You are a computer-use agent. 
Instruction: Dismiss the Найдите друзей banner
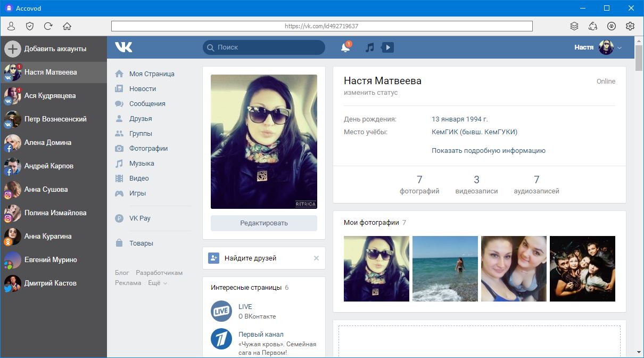point(316,258)
